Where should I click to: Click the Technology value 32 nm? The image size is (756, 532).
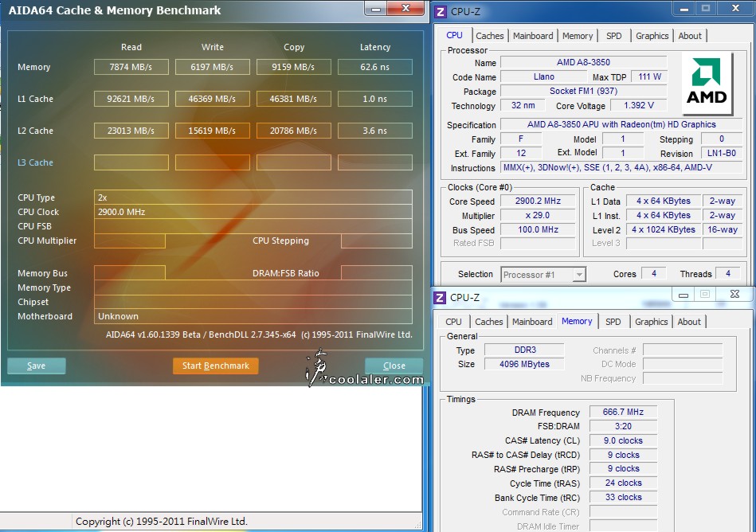pyautogui.click(x=523, y=106)
